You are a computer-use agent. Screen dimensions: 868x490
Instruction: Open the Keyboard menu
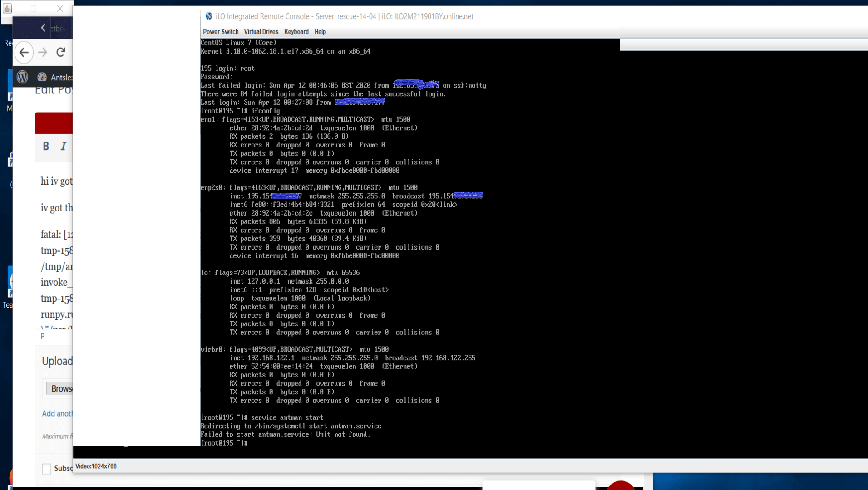pos(296,32)
